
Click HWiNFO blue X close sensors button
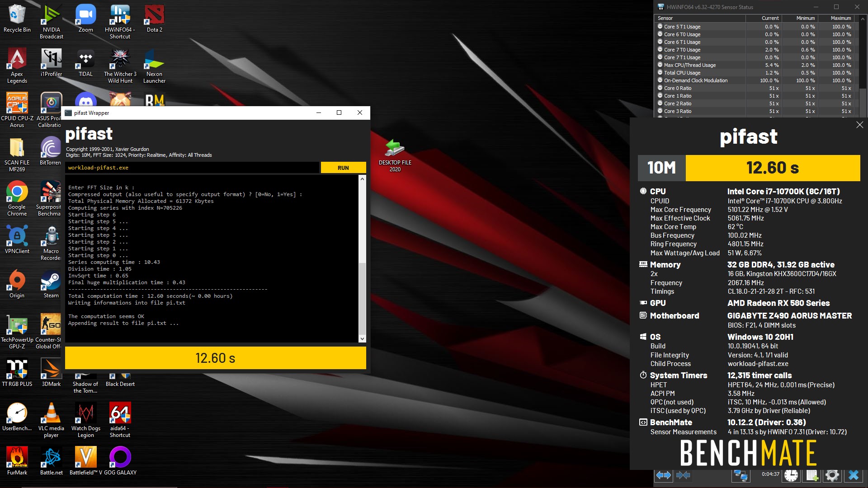(x=853, y=475)
